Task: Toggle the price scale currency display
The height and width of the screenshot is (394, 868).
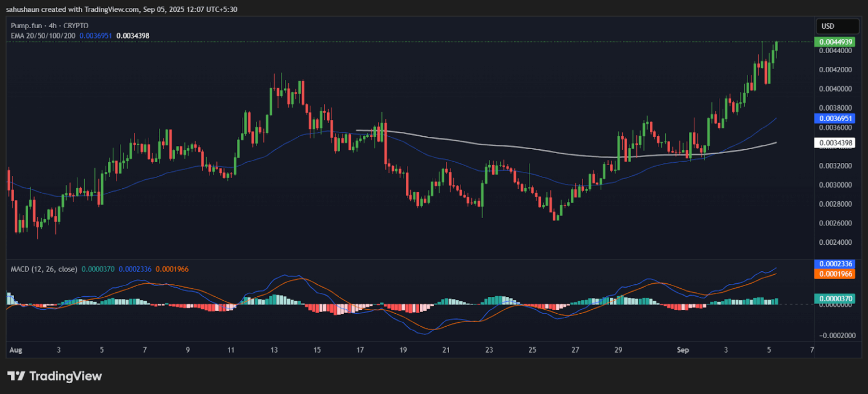Action: pyautogui.click(x=838, y=25)
